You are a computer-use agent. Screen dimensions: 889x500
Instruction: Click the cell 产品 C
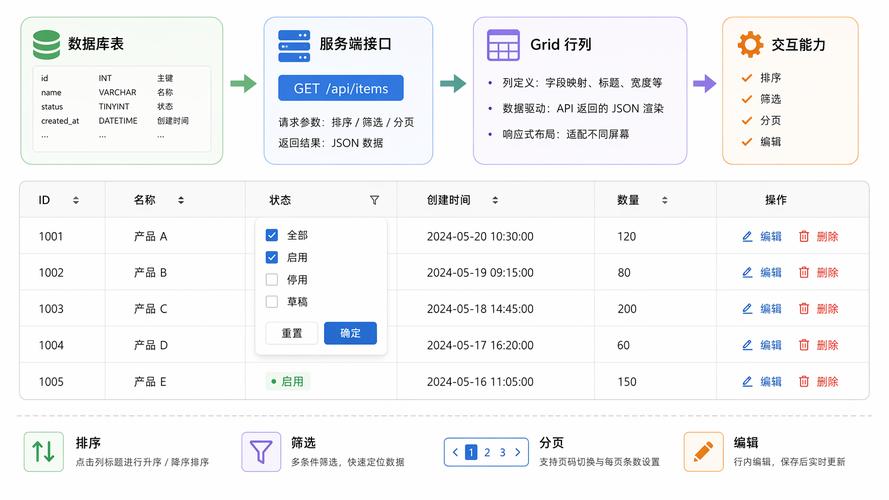coord(150,309)
